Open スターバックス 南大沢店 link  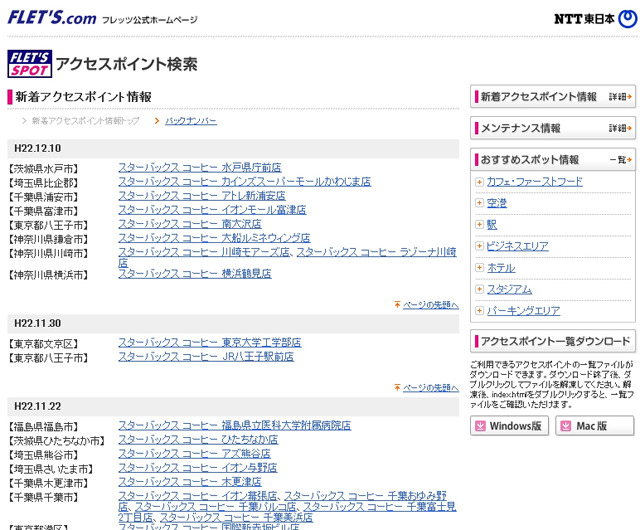coord(190,224)
